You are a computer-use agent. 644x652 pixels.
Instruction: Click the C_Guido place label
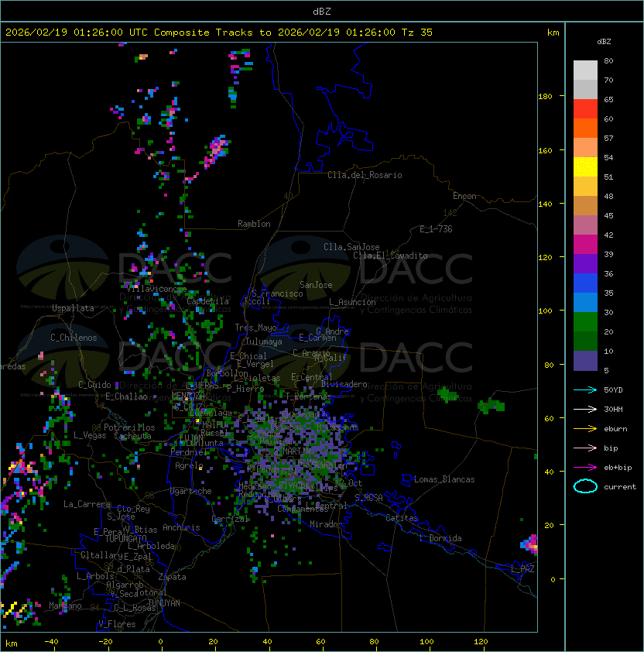94,385
